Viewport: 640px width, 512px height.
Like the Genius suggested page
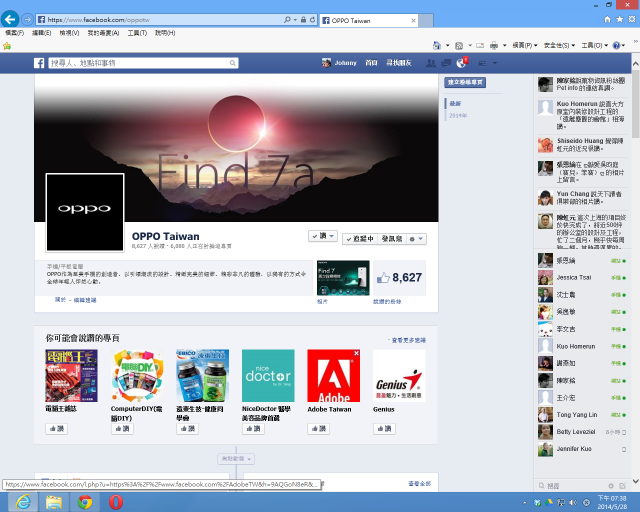[x=384, y=429]
